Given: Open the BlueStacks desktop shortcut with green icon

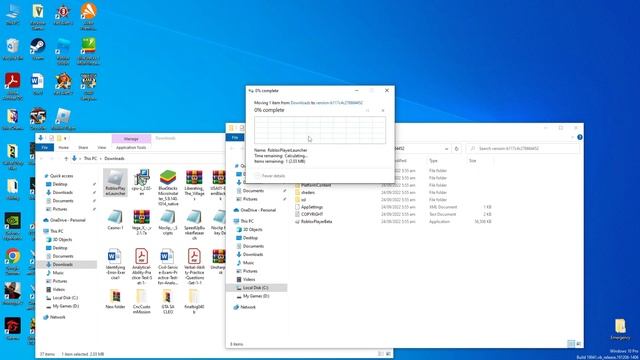Looking at the screenshot, I should 88,51.
